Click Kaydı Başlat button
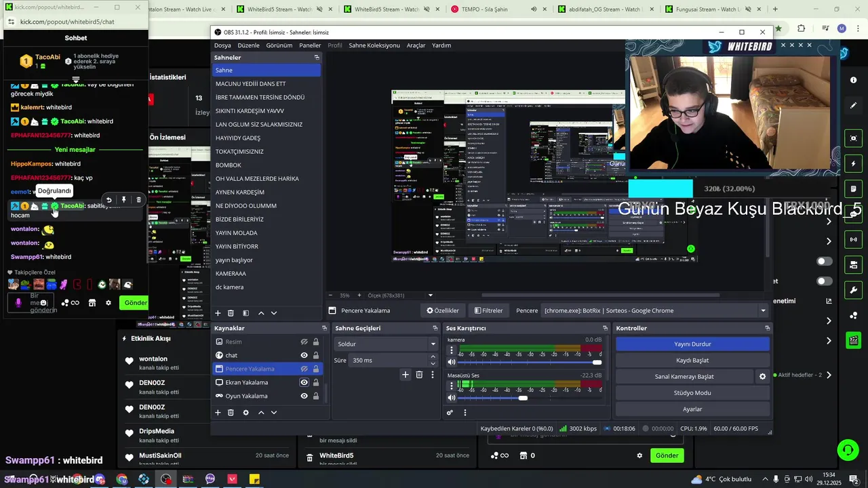 tap(692, 360)
